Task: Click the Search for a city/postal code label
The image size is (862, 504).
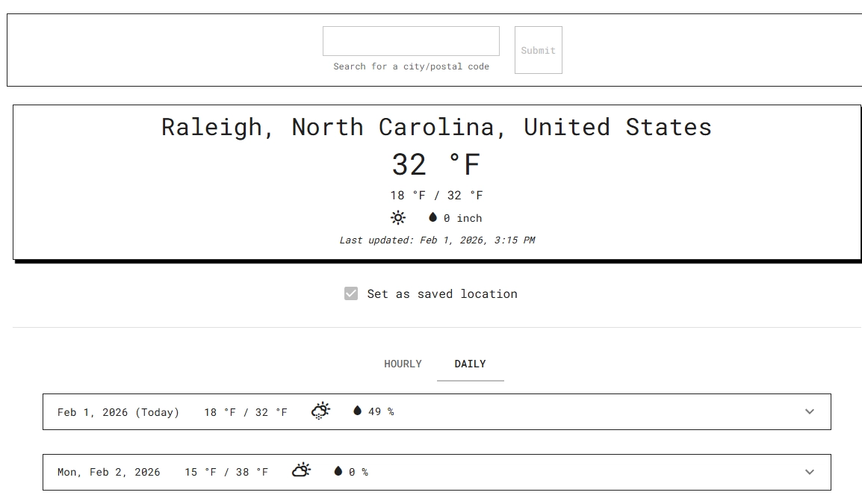Action: pyautogui.click(x=410, y=66)
